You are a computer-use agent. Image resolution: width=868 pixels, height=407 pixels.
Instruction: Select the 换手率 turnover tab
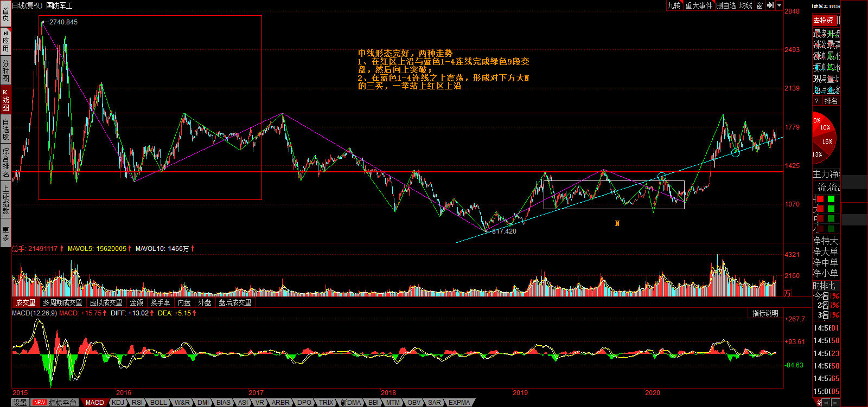pos(161,302)
